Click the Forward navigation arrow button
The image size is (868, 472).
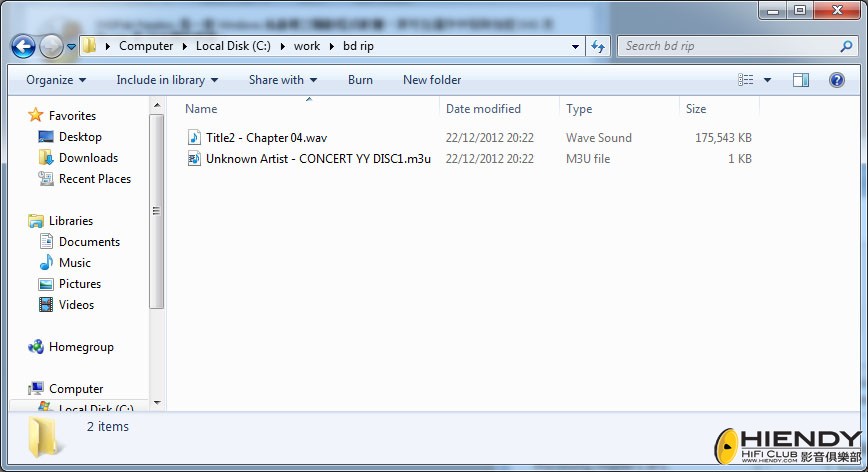[51, 46]
